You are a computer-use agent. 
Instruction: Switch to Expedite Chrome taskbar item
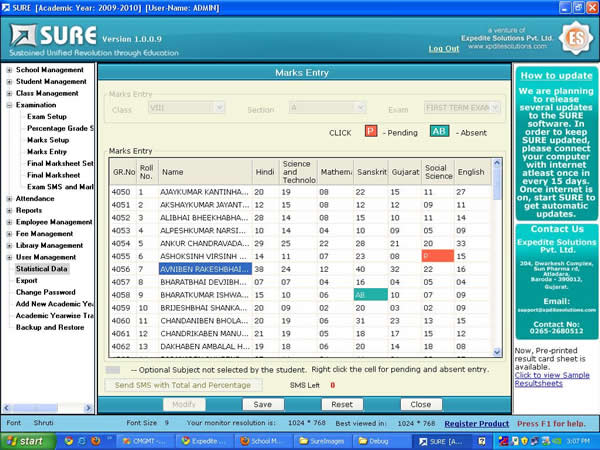204,441
